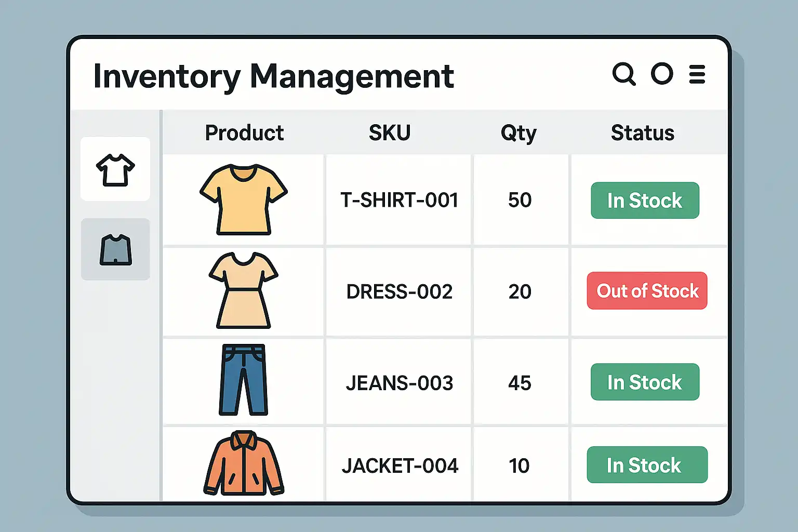
Task: Click the DRESS-002 SKU text
Action: [x=400, y=292]
